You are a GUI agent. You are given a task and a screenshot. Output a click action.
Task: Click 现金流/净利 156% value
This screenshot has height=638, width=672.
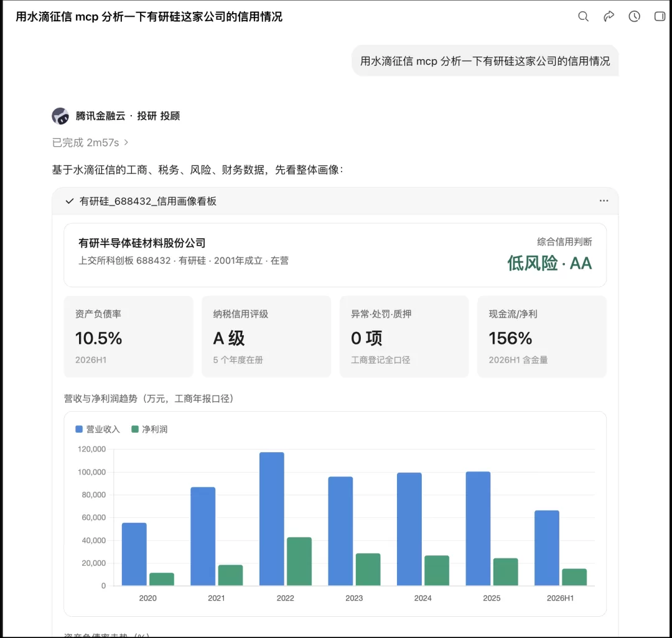point(510,338)
